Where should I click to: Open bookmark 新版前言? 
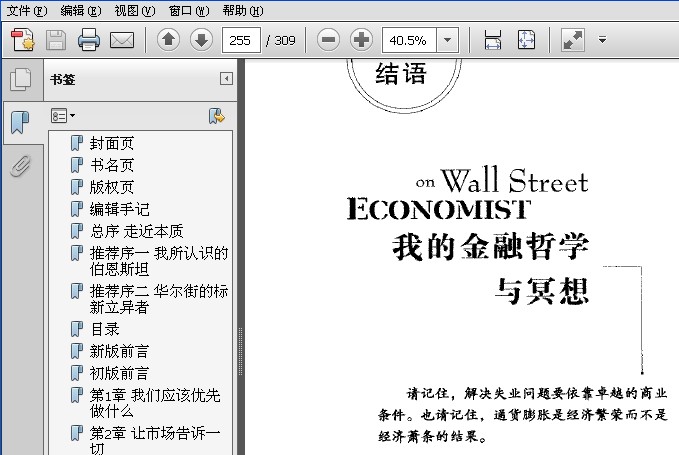click(120, 351)
